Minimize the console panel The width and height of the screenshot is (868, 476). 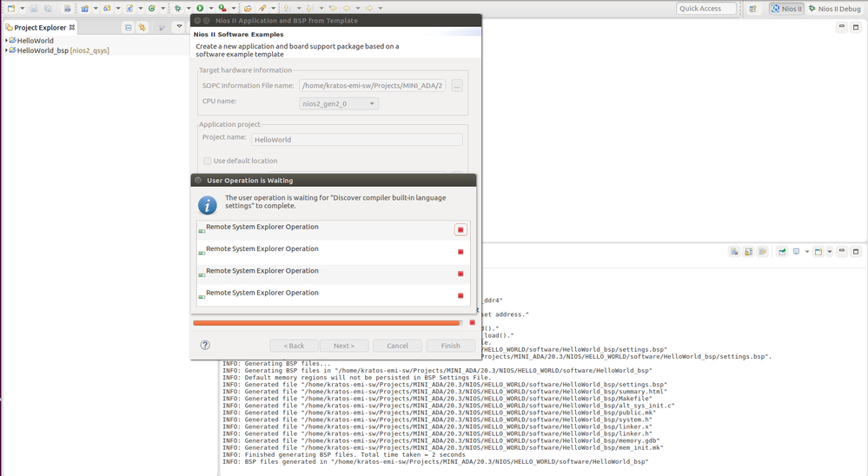[x=841, y=251]
